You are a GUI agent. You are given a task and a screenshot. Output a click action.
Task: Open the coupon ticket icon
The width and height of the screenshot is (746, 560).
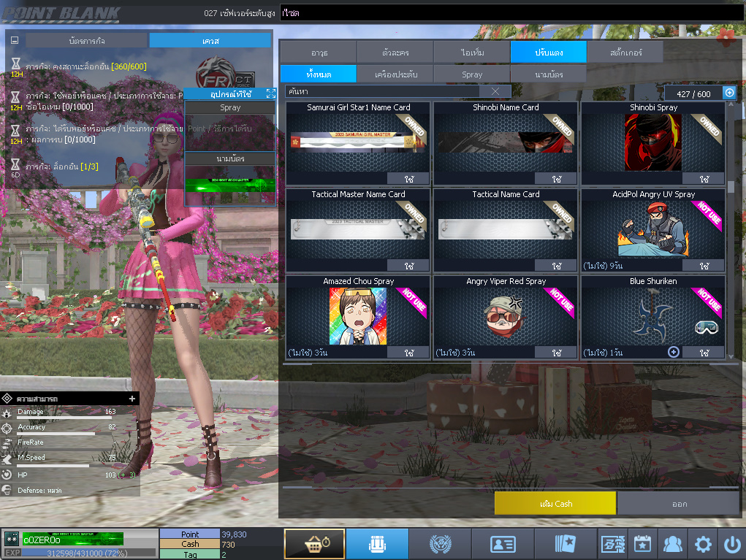click(612, 544)
